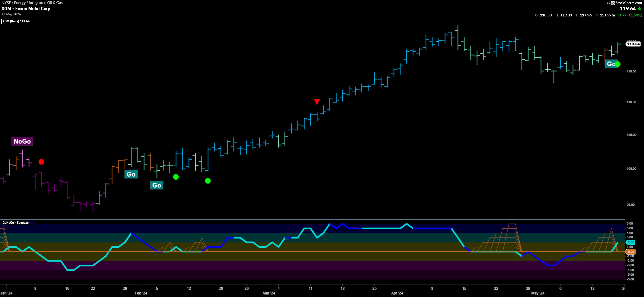Screen dimensions: 644x297
Task: Click the XOM - Exxon Mobil Corp. title
Action: pyautogui.click(x=26, y=8)
